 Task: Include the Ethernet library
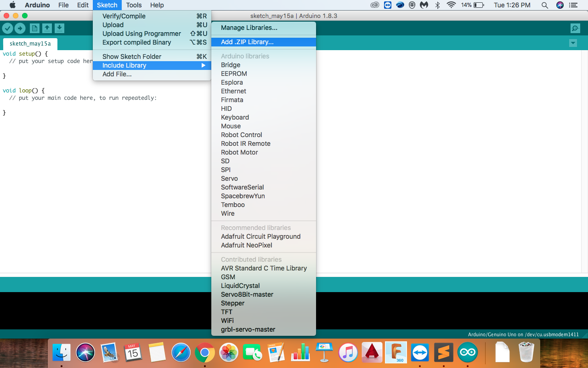point(264,91)
